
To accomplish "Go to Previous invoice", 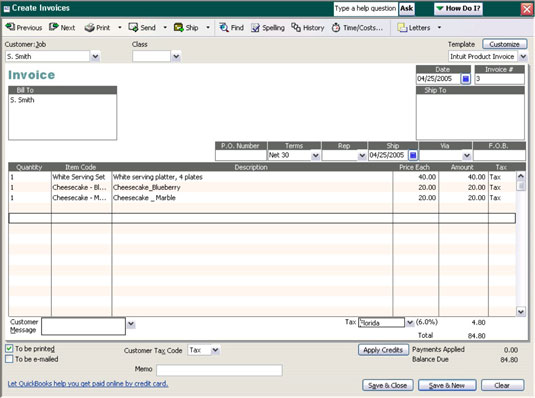I will coord(24,28).
